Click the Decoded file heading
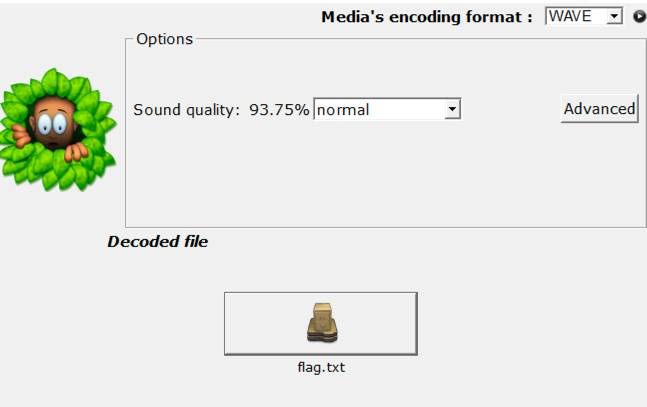The image size is (647, 407). click(x=157, y=242)
